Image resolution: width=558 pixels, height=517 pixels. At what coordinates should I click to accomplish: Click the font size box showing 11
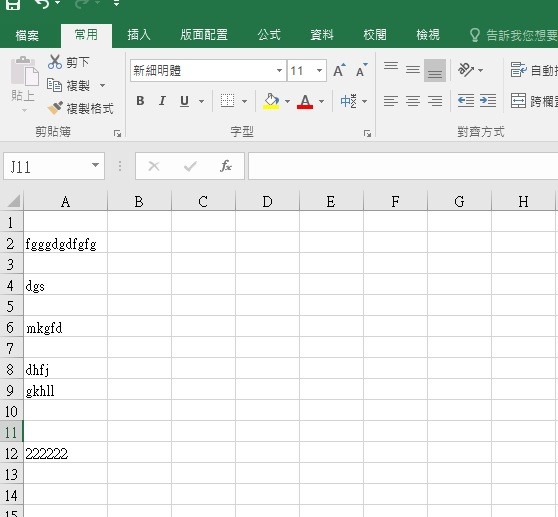click(300, 70)
